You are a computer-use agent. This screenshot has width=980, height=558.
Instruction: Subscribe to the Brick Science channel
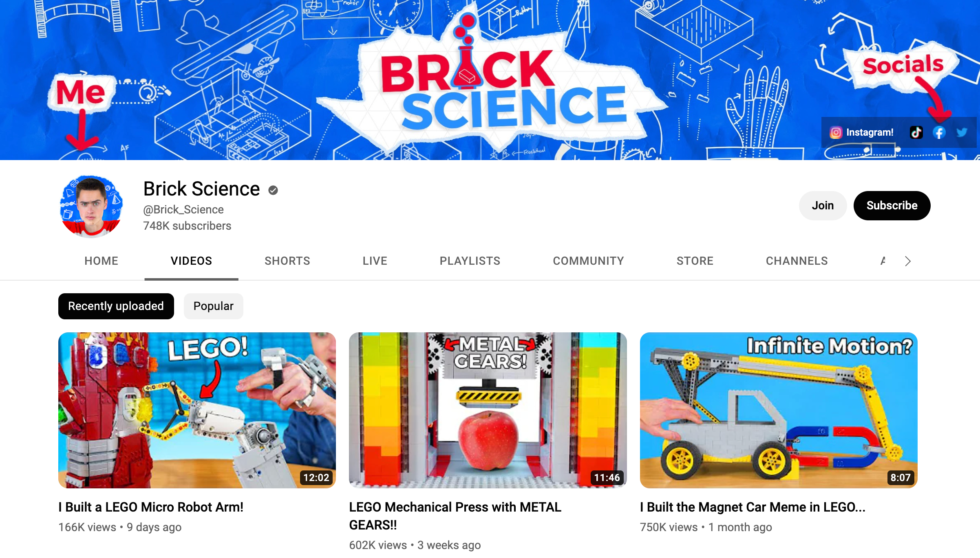click(x=892, y=206)
